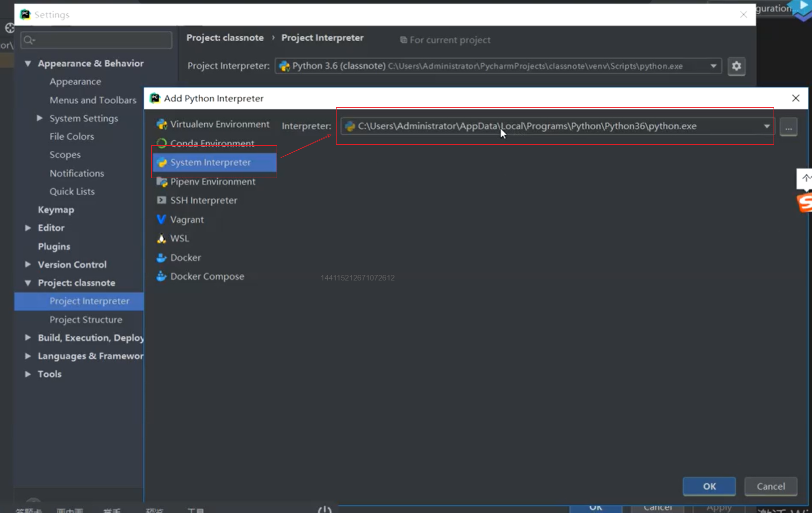The height and width of the screenshot is (513, 812).
Task: Open Interpreter path dropdown arrow
Action: coord(767,126)
